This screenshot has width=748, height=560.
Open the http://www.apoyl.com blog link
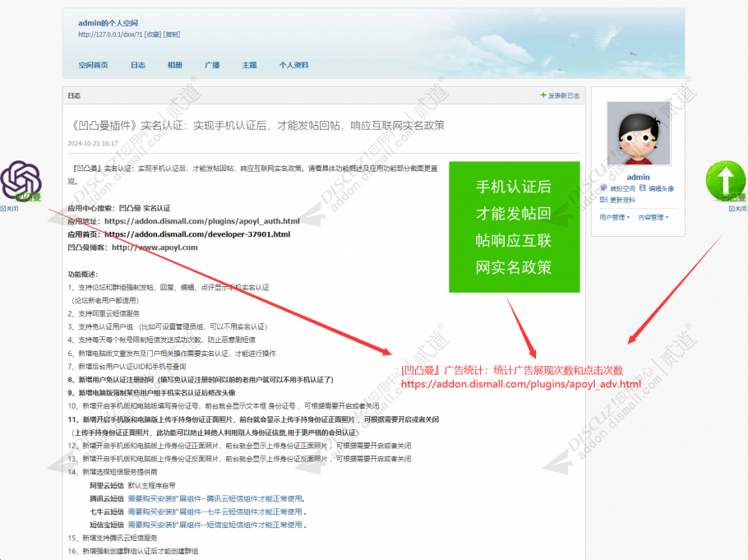pyautogui.click(x=155, y=248)
